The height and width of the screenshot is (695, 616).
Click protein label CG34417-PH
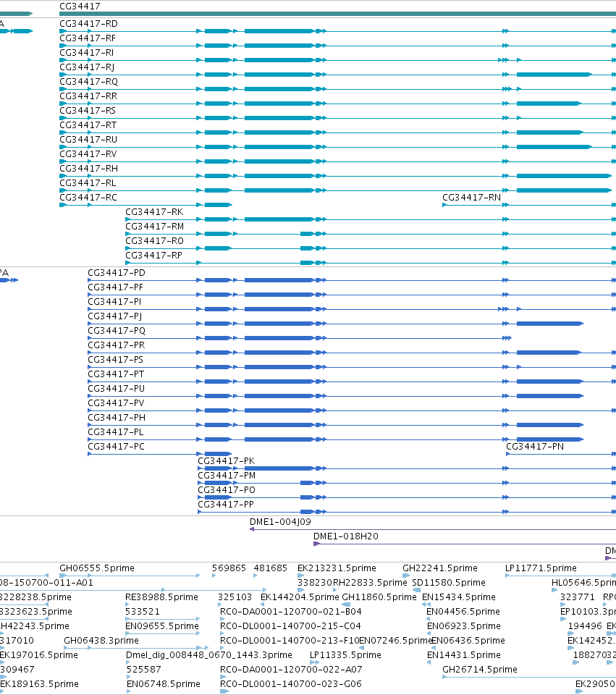click(117, 418)
